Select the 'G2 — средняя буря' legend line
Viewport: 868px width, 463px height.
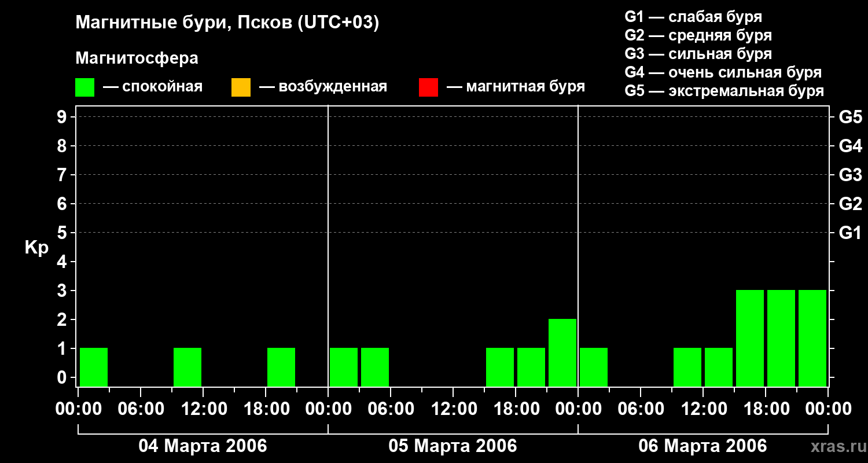[698, 35]
